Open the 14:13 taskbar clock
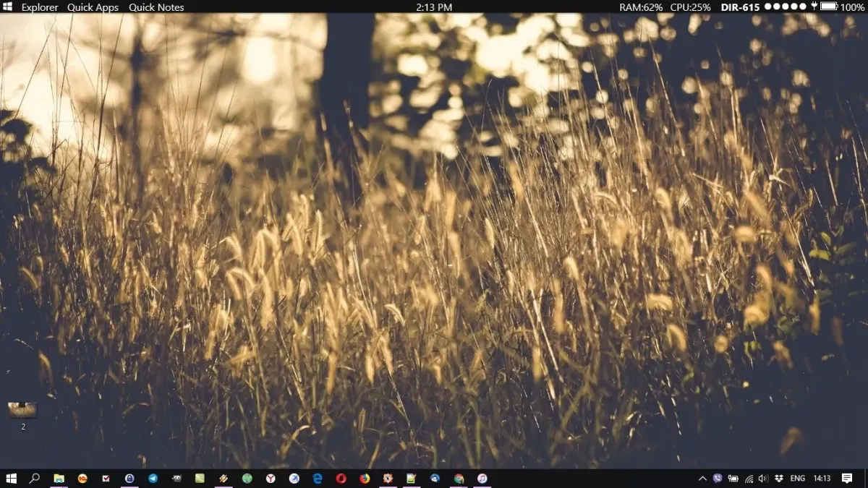Viewport: 868px width, 488px height. click(822, 478)
